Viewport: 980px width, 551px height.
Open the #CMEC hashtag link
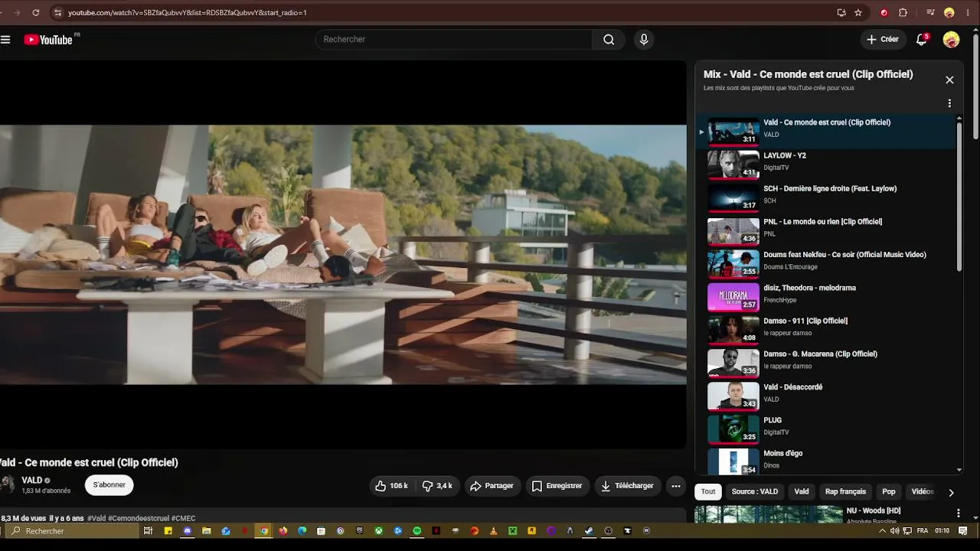(183, 519)
